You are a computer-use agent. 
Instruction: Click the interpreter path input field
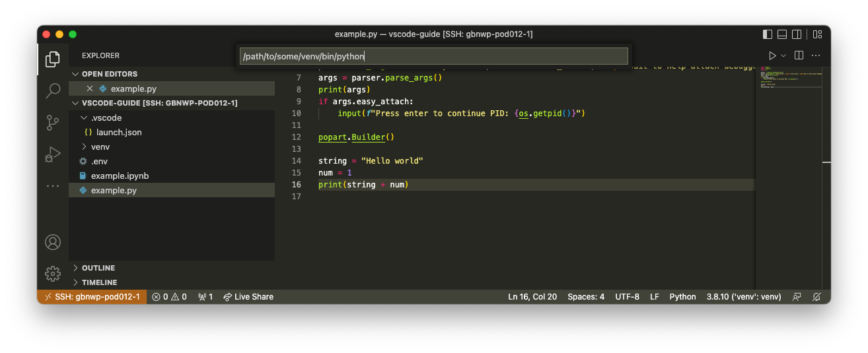(x=433, y=56)
